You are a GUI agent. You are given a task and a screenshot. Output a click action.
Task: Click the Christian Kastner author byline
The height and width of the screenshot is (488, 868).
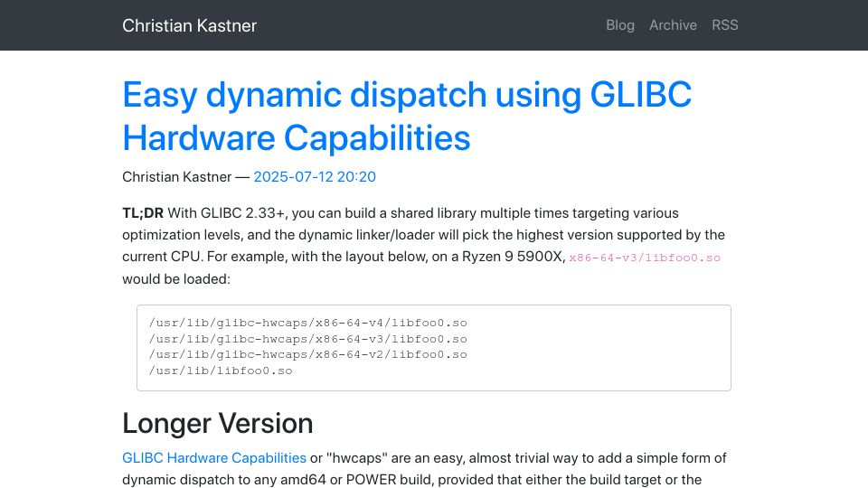(x=176, y=177)
